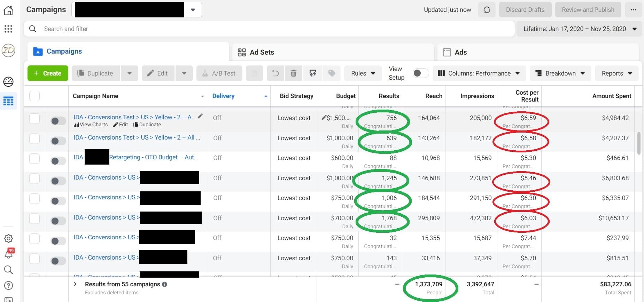Click the tag label icon in toolbar

332,73
